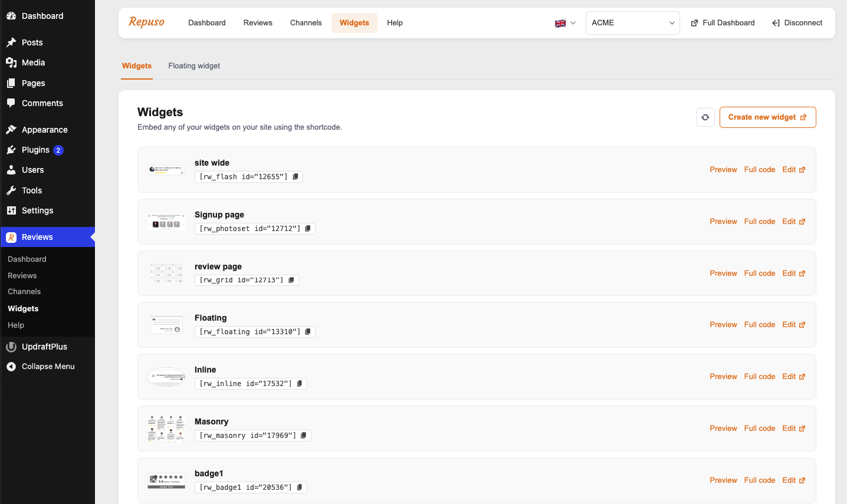Preview the Signup page widget

[724, 222]
